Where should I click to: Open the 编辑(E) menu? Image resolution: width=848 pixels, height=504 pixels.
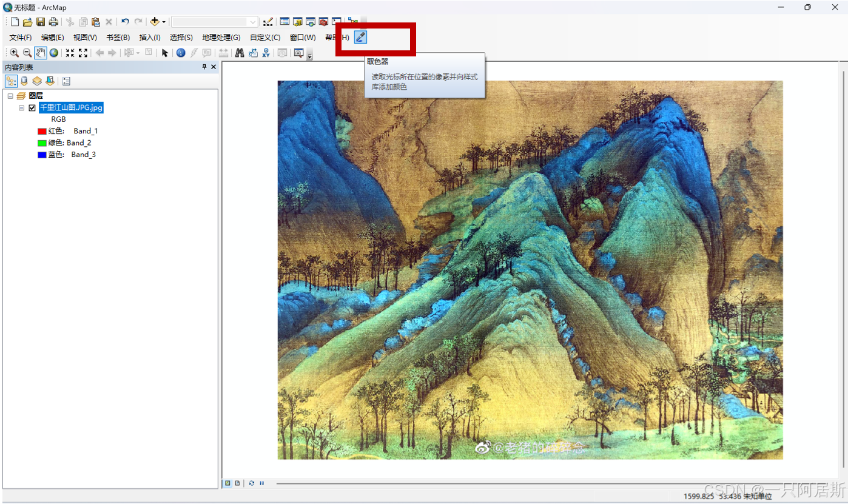click(53, 38)
